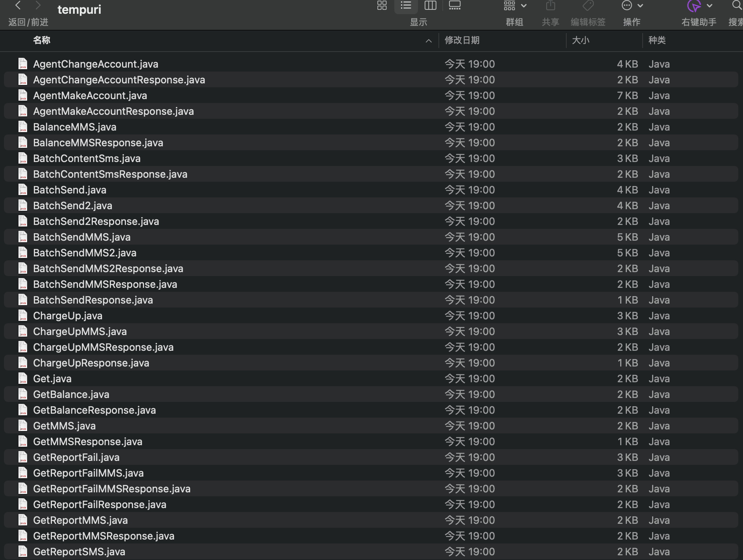
Task: Go back with the back arrow
Action: [18, 6]
